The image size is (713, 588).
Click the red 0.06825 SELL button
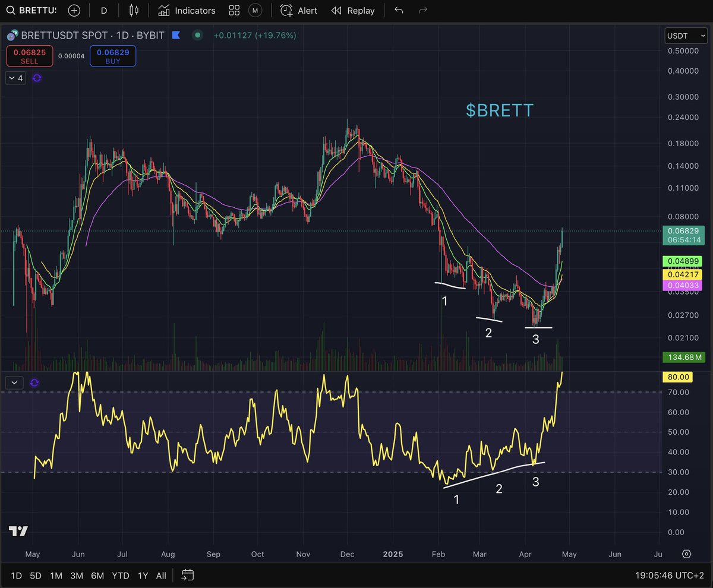click(30, 56)
